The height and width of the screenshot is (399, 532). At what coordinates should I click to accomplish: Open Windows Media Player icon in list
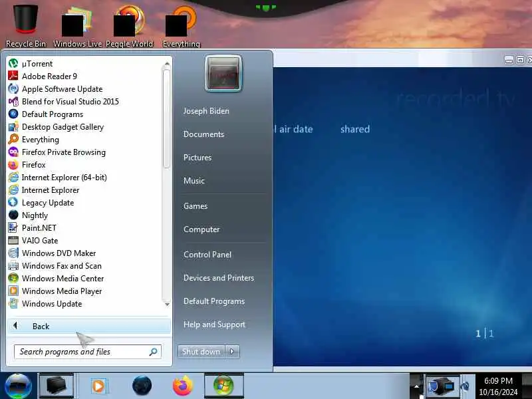tap(13, 291)
